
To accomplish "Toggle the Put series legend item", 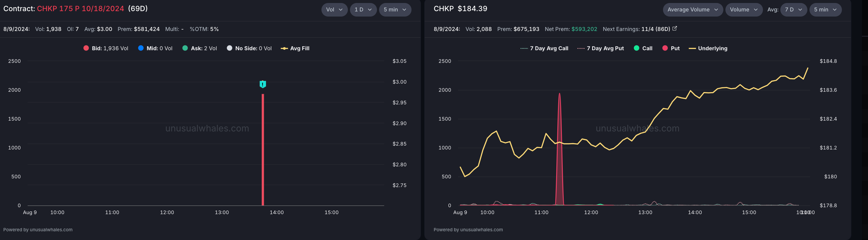I will point(671,48).
